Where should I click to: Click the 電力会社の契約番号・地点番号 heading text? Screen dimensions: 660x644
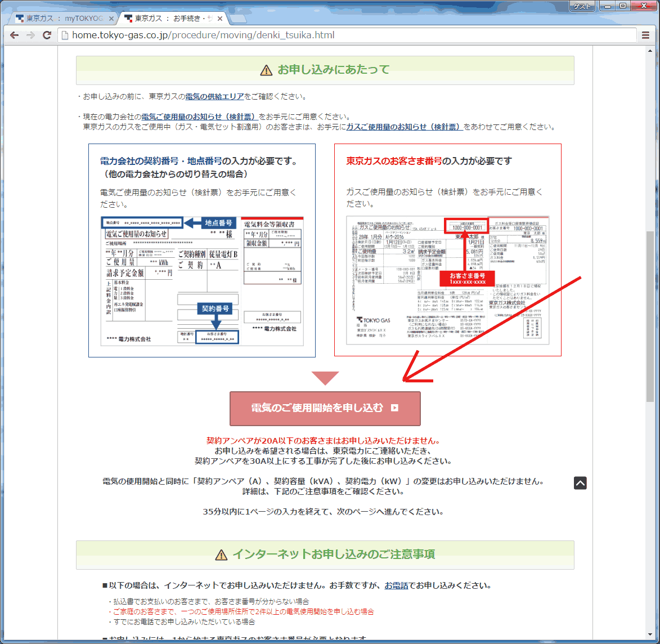point(161,161)
